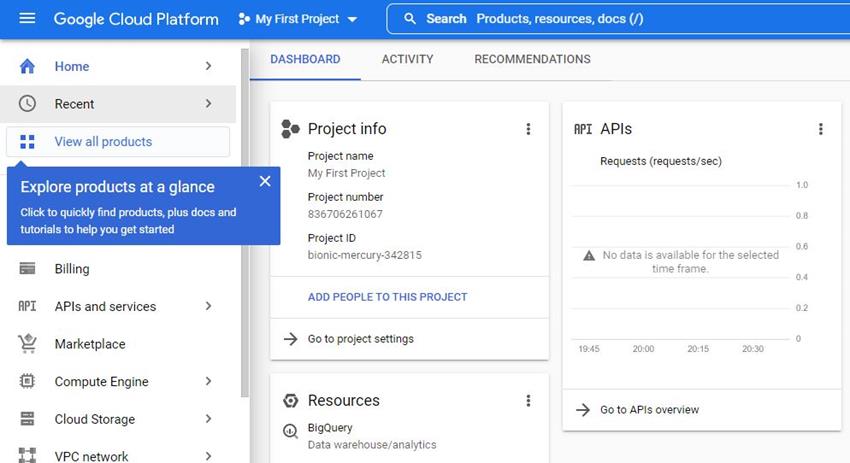Image resolution: width=850 pixels, height=463 pixels.
Task: Click the warning triangle in APIs chart
Action: [x=589, y=255]
